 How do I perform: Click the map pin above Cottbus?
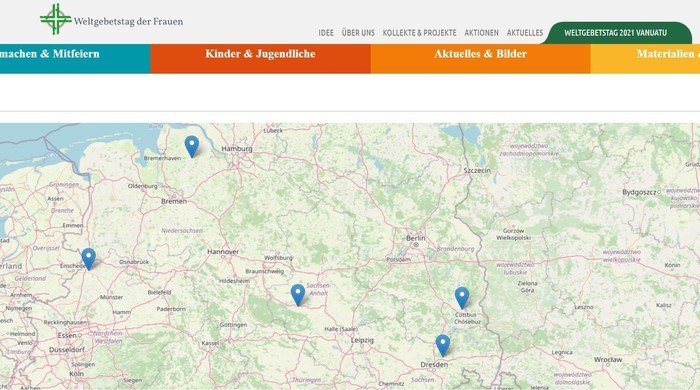click(x=462, y=298)
